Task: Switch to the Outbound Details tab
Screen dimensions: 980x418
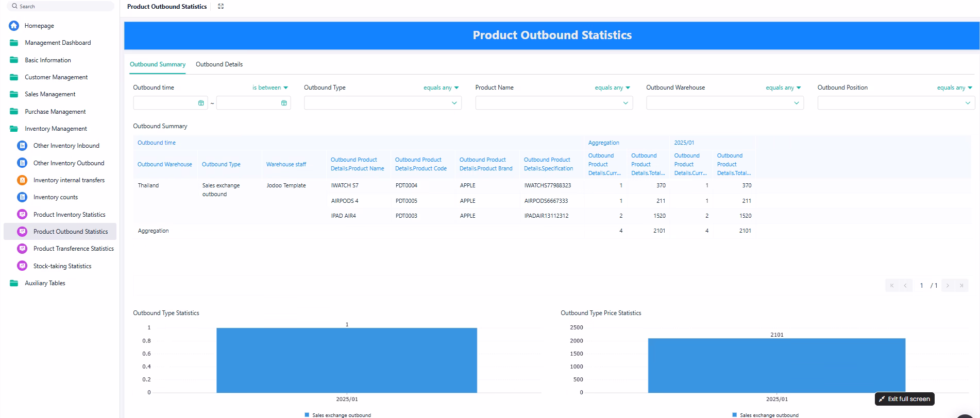Action: (x=219, y=64)
